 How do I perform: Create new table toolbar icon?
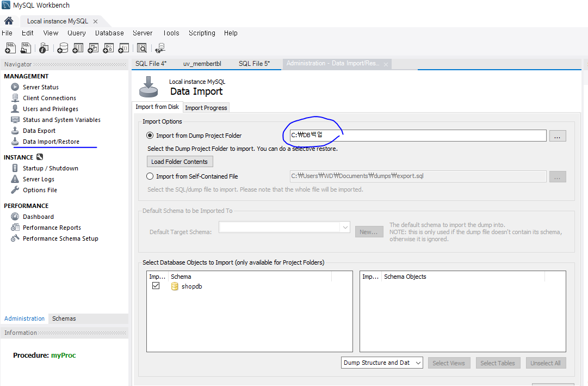click(x=78, y=48)
